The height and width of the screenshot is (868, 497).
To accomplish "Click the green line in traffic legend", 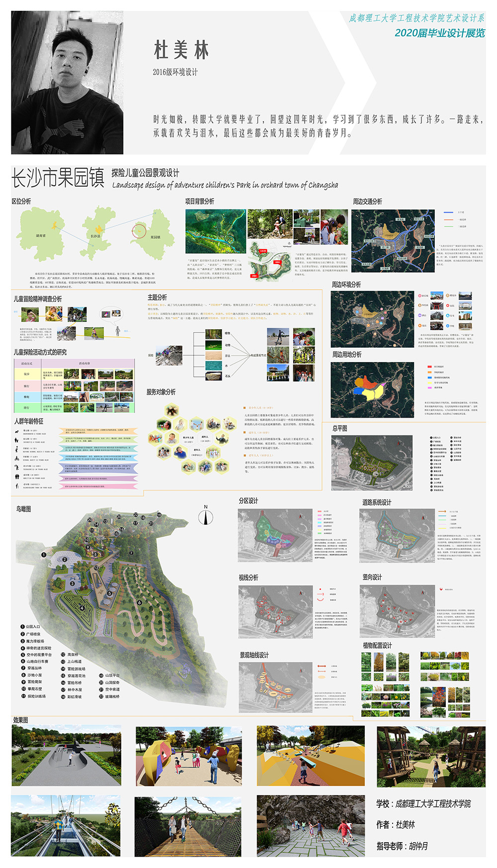I will pyautogui.click(x=448, y=226).
